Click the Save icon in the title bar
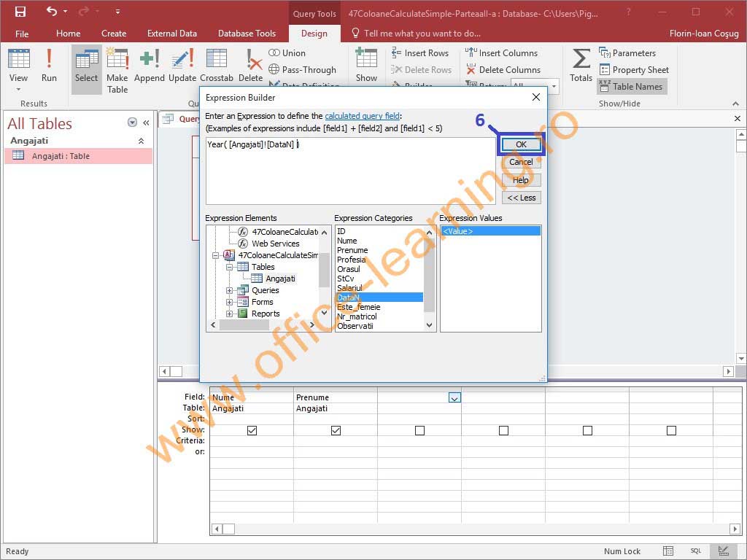The height and width of the screenshot is (560, 747). (x=20, y=12)
